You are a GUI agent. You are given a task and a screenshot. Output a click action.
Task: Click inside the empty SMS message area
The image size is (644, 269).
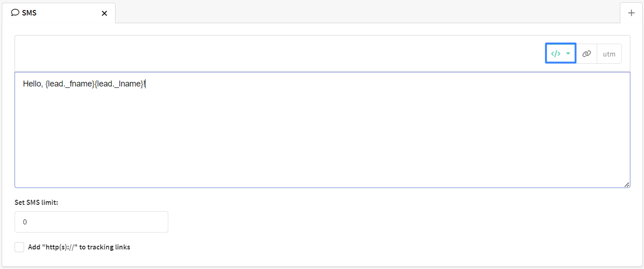tap(322, 137)
